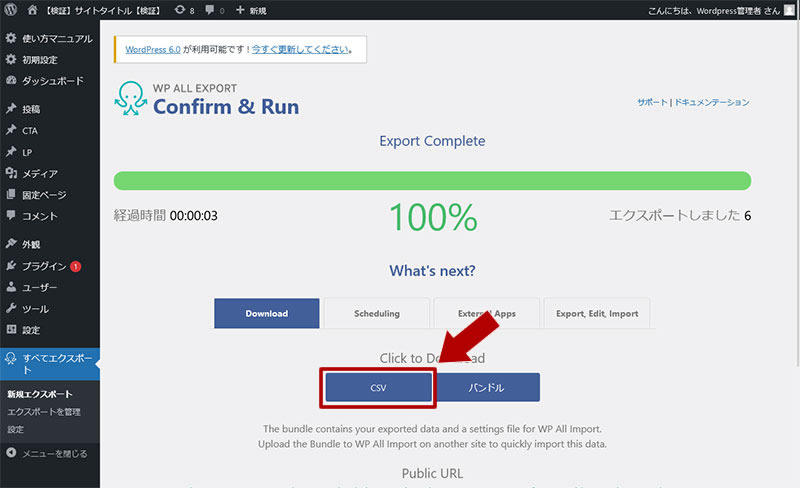Open エクスポートを管理 submenu item
This screenshot has height=488, width=800.
(44, 412)
